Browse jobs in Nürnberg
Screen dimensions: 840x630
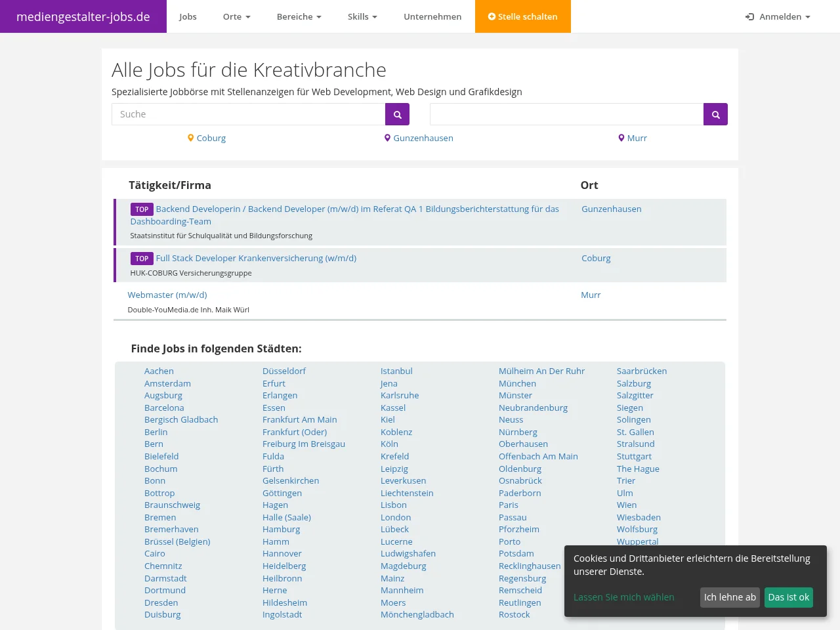tap(518, 432)
